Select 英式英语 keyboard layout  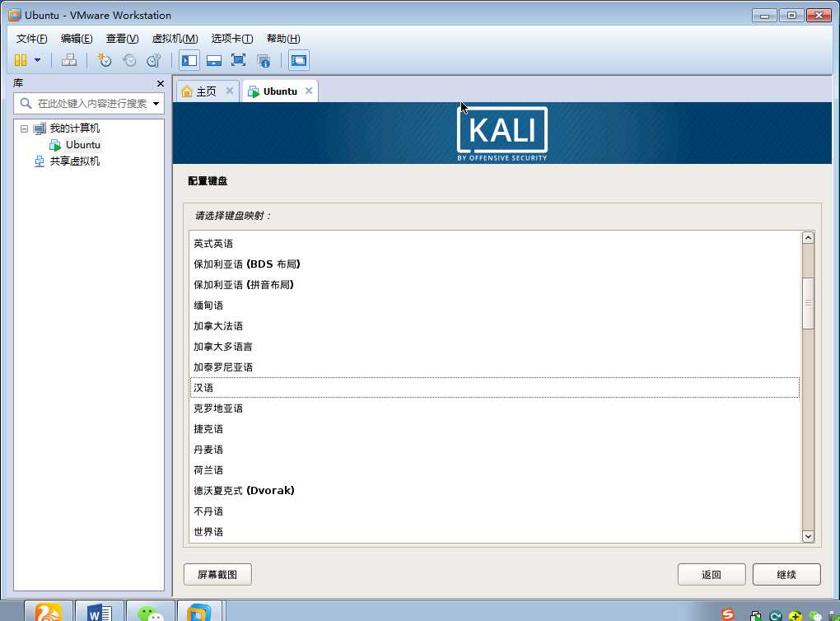494,243
